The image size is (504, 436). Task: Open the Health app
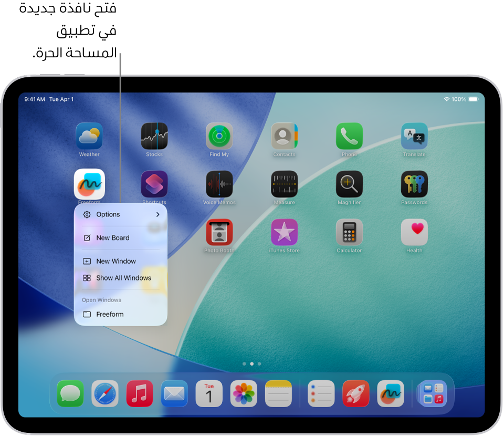click(x=414, y=231)
